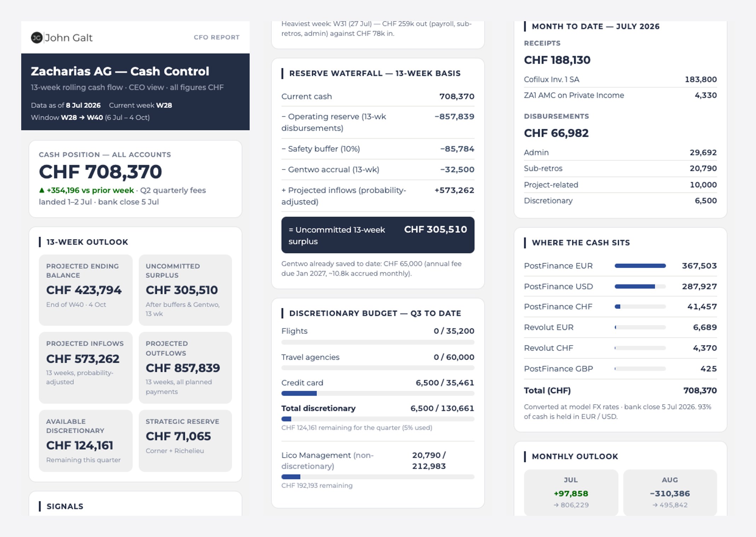Select the Operating reserve −857,839 value
Screen dimensions: 756x537
click(454, 117)
